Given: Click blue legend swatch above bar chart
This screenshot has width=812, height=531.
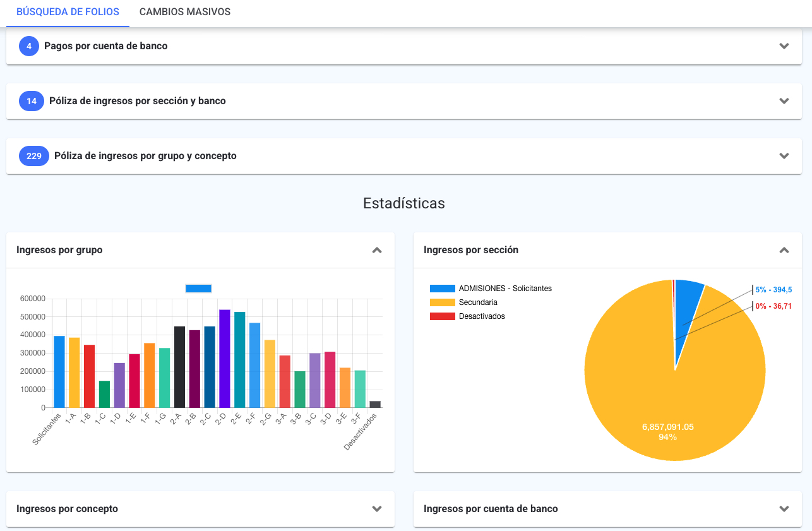Looking at the screenshot, I should 198,289.
